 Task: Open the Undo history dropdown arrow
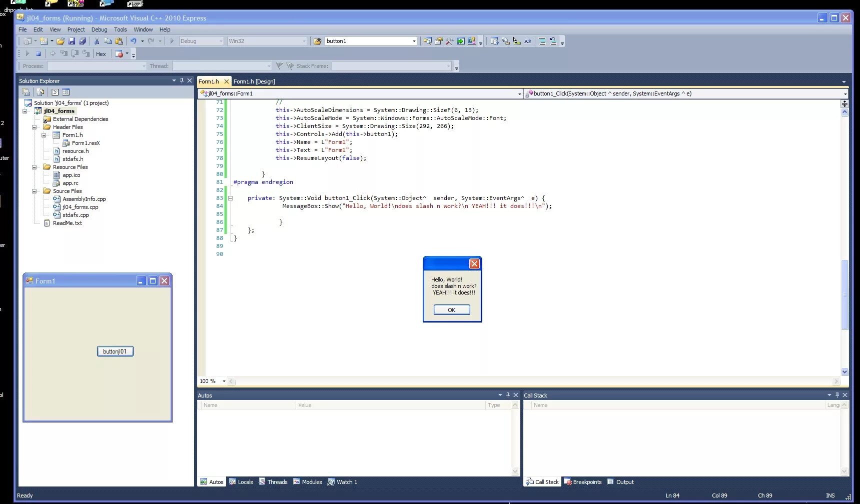tap(142, 41)
